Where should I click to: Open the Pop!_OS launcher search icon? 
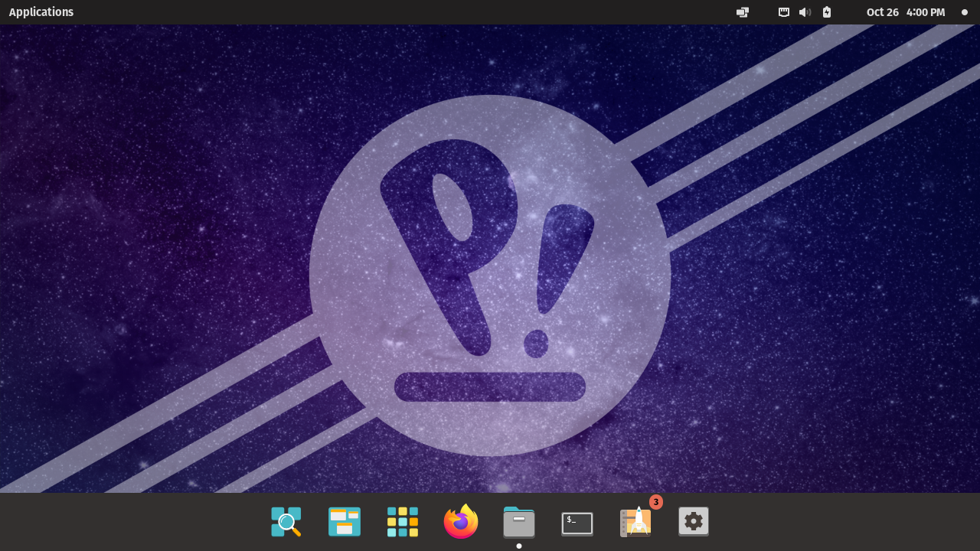click(x=286, y=522)
